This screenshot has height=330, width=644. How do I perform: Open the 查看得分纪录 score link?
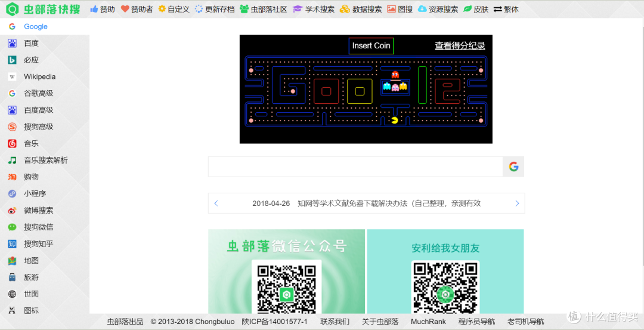460,46
